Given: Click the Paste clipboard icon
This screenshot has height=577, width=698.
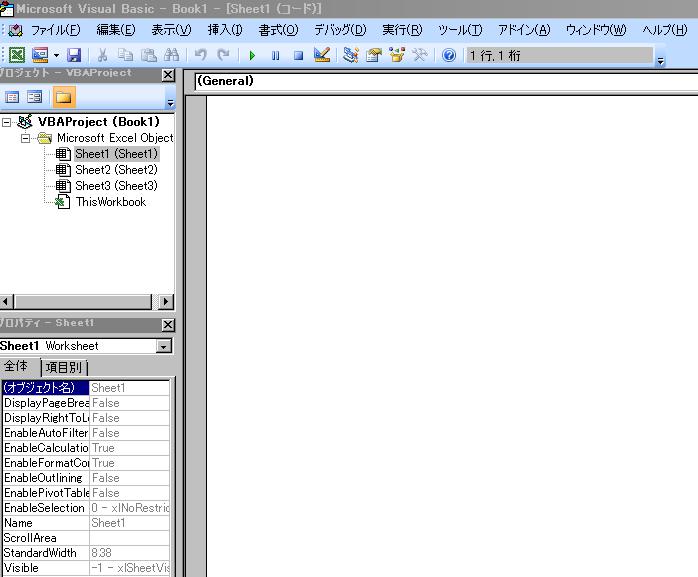Looking at the screenshot, I should tap(149, 55).
